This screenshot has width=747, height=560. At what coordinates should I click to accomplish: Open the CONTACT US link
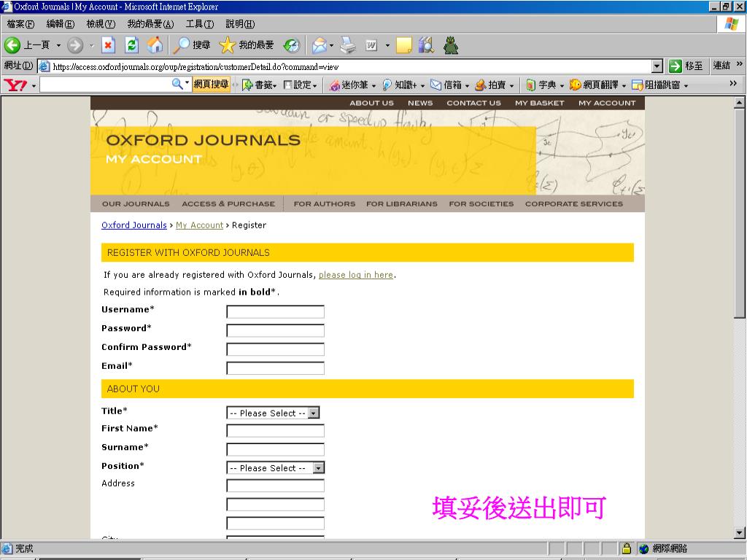pos(473,103)
